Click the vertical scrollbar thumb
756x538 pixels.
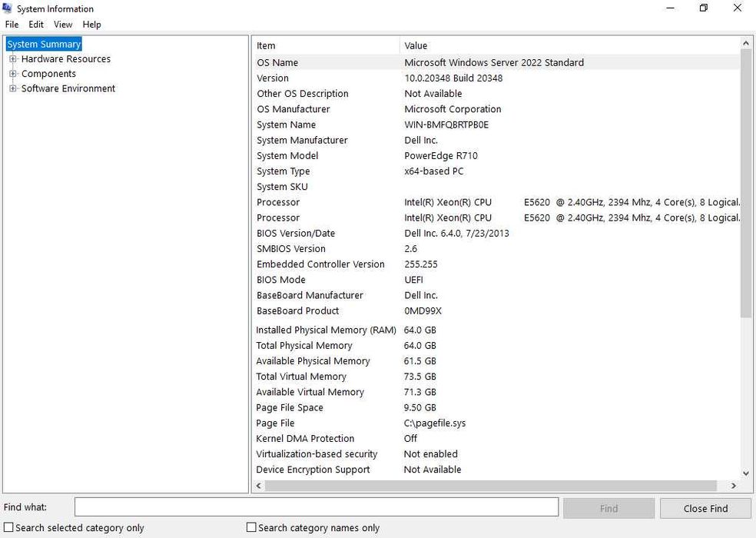click(746, 184)
